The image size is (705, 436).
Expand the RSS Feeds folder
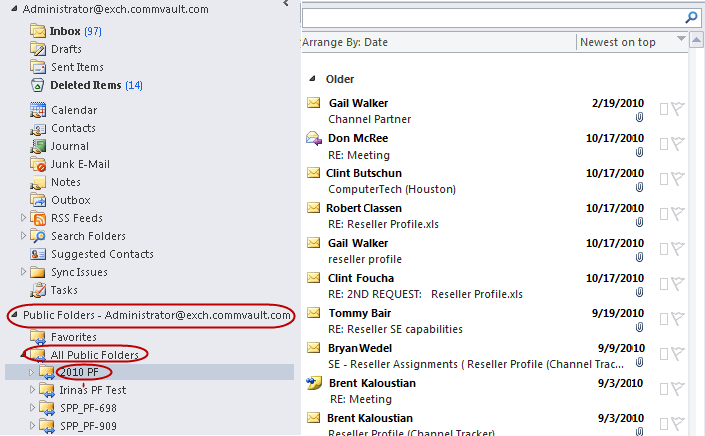pyautogui.click(x=24, y=218)
